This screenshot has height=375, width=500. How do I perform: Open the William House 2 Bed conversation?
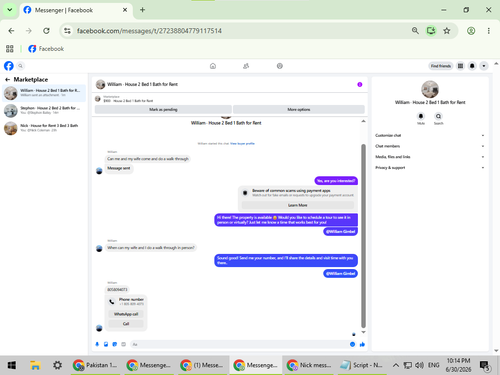44,93
